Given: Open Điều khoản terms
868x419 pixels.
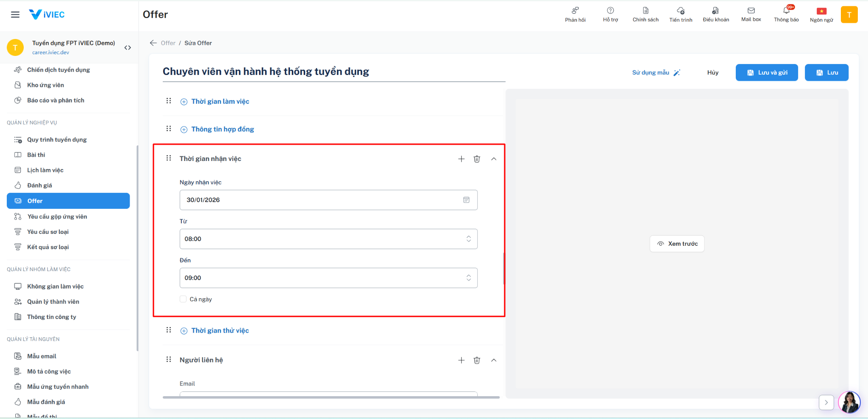Looking at the screenshot, I should [x=716, y=14].
